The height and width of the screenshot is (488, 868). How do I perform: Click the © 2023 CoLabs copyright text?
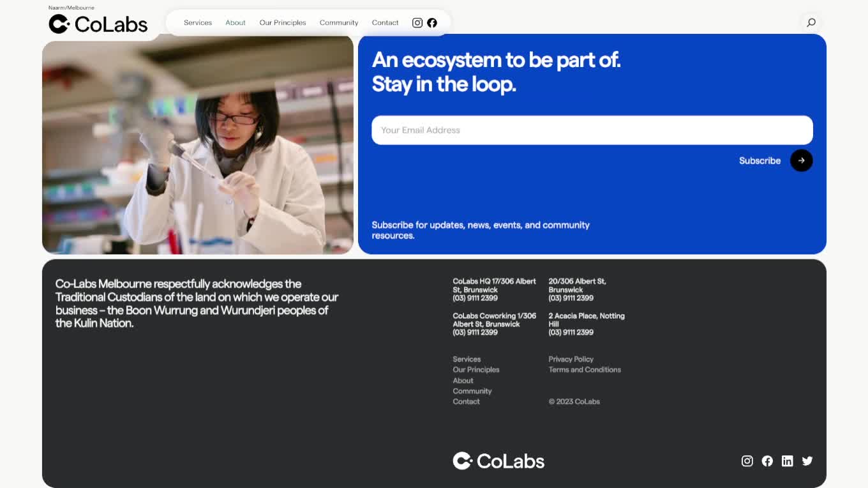(x=574, y=402)
